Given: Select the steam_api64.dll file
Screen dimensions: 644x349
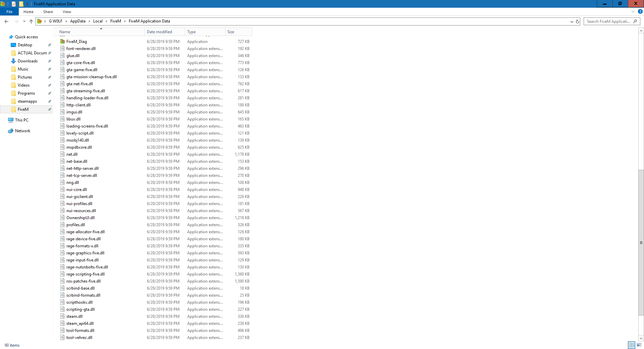Looking at the screenshot, I should click(80, 323).
